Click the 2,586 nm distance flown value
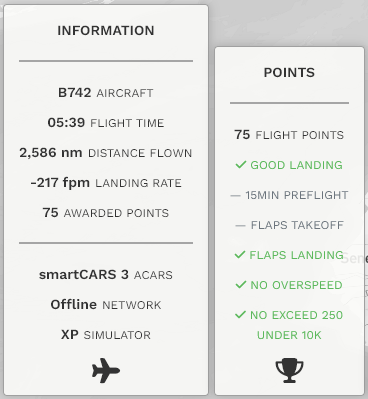Viewport: 368px width, 399px height. point(51,153)
